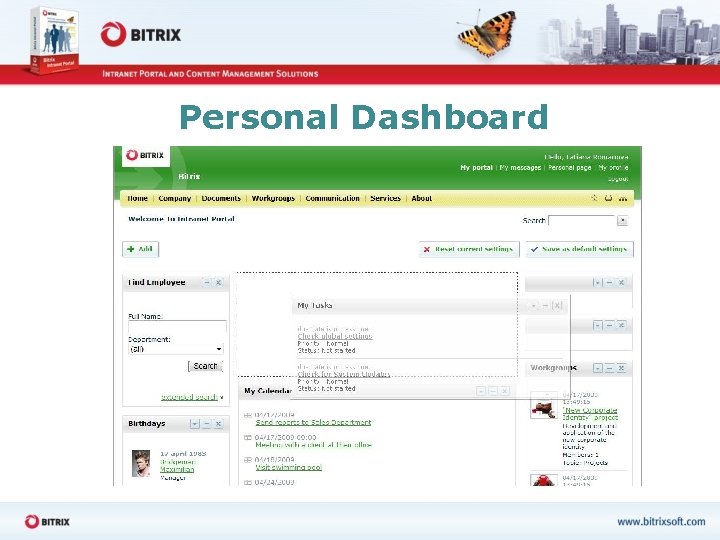Click the Logout link
Screen dimensions: 720x540
click(x=618, y=179)
